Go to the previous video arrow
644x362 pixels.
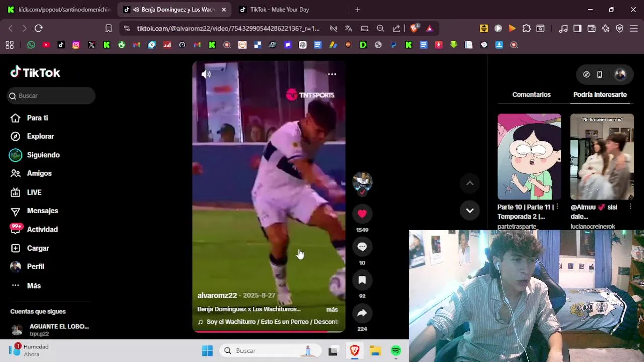[x=470, y=184]
